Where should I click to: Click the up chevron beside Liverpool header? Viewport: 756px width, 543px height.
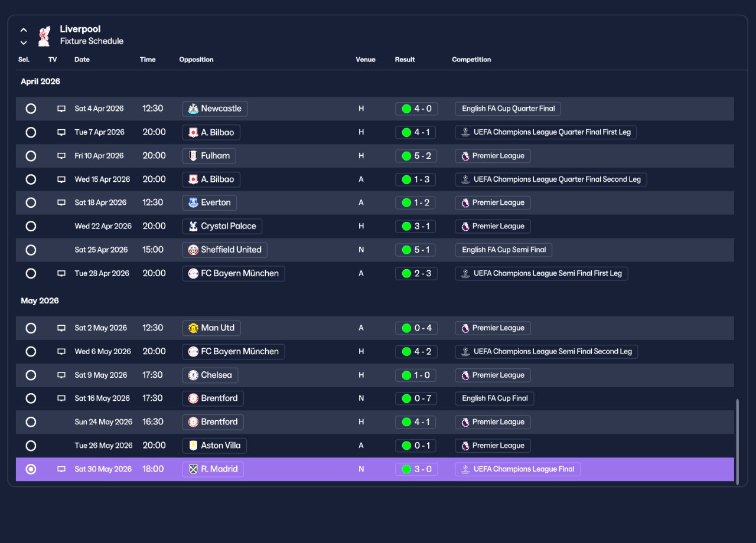point(24,30)
